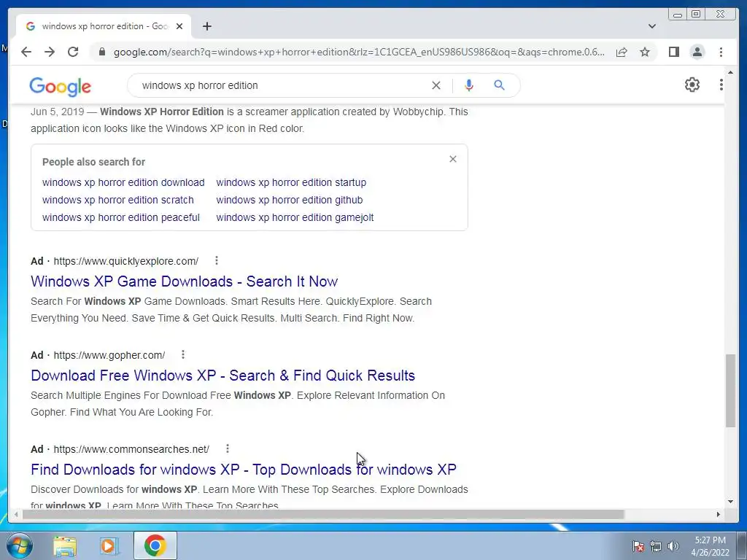747x560 pixels.
Task: Open 'Download Free Windows XP' ad result
Action: tap(223, 376)
